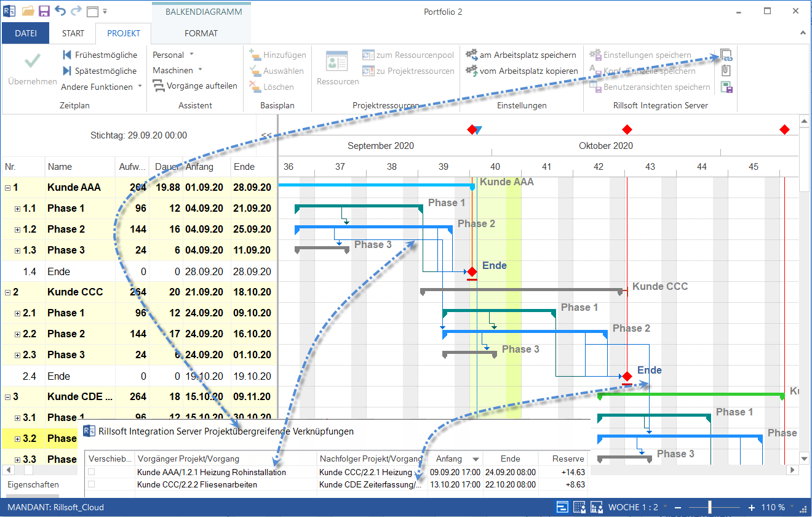The width and height of the screenshot is (812, 517).
Task: Save using the purple disk icon
Action: pyautogui.click(x=44, y=11)
